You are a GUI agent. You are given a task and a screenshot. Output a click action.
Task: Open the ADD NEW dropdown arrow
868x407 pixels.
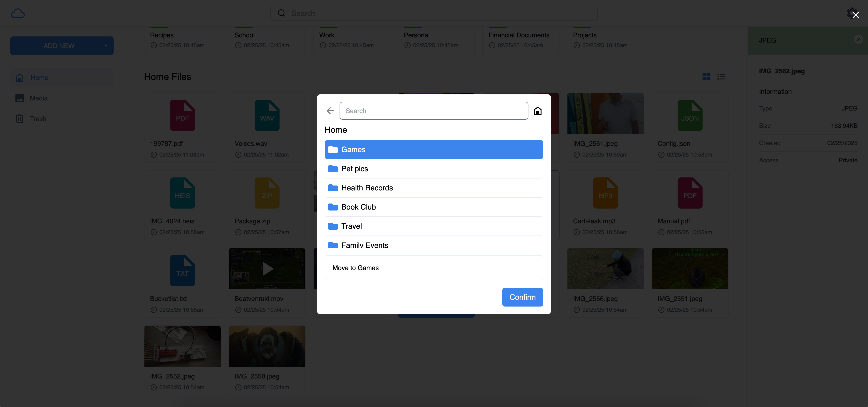click(106, 46)
